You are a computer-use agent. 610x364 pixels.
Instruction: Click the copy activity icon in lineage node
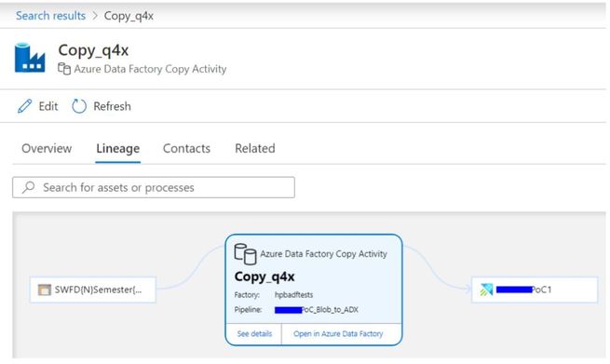(245, 254)
